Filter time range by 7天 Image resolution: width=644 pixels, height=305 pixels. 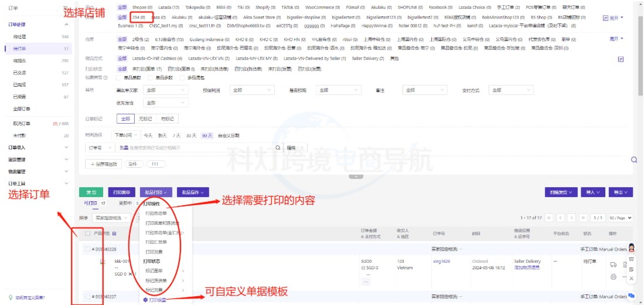pyautogui.click(x=176, y=135)
